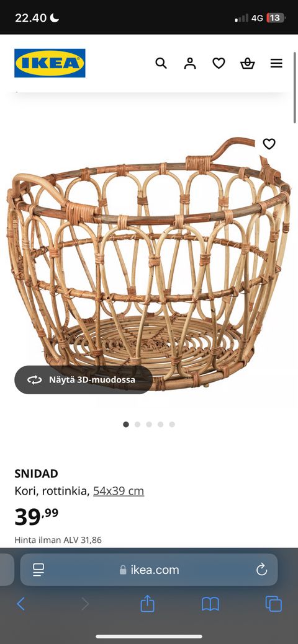Screen dimensions: 298x644
Task: Open the search magnifier icon
Action: pos(161,63)
